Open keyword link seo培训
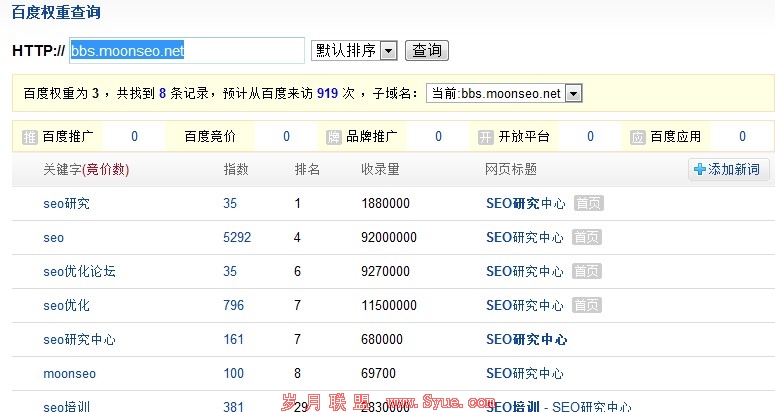Screen dimensions: 775x412 [67, 406]
